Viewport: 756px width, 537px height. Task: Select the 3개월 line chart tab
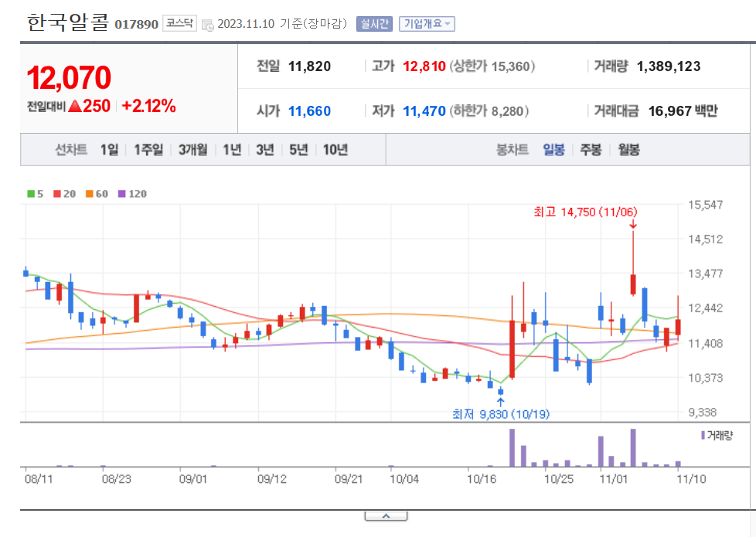pos(192,150)
